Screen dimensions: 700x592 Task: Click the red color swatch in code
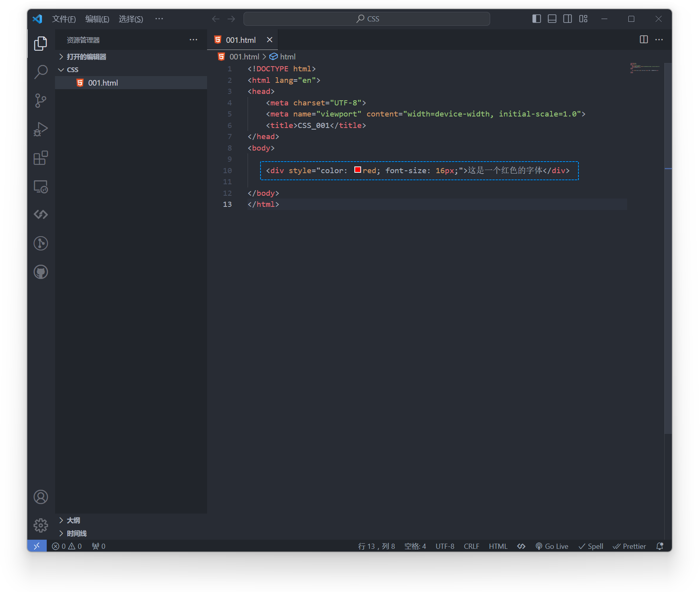click(358, 170)
